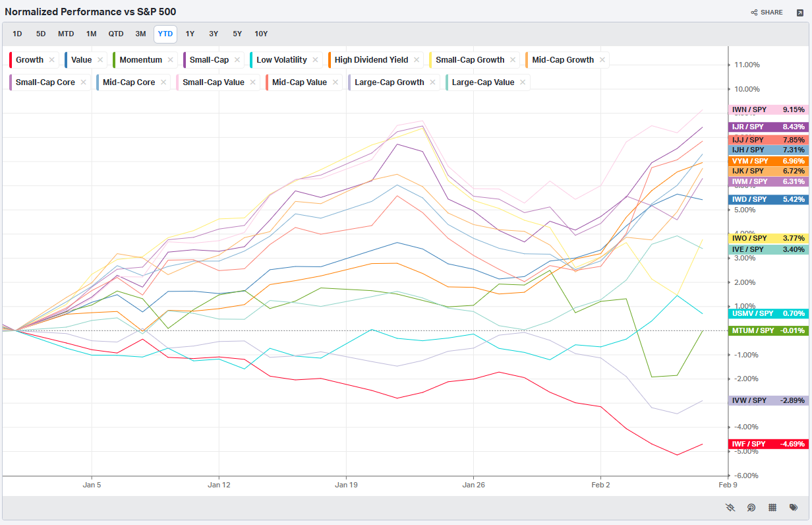Image resolution: width=812 pixels, height=525 pixels.
Task: Switch to QTD timeframe
Action: coord(116,34)
